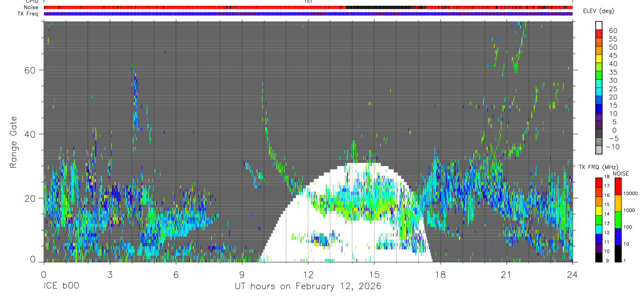Screen dimensions: 644x297
Task: Select the 40 label on ELEV legend
Action: [x=613, y=64]
